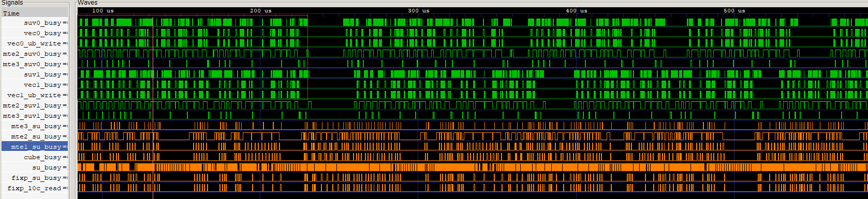868x199 pixels.
Task: Click the vec1_ub_write signal name
Action: coord(34,95)
